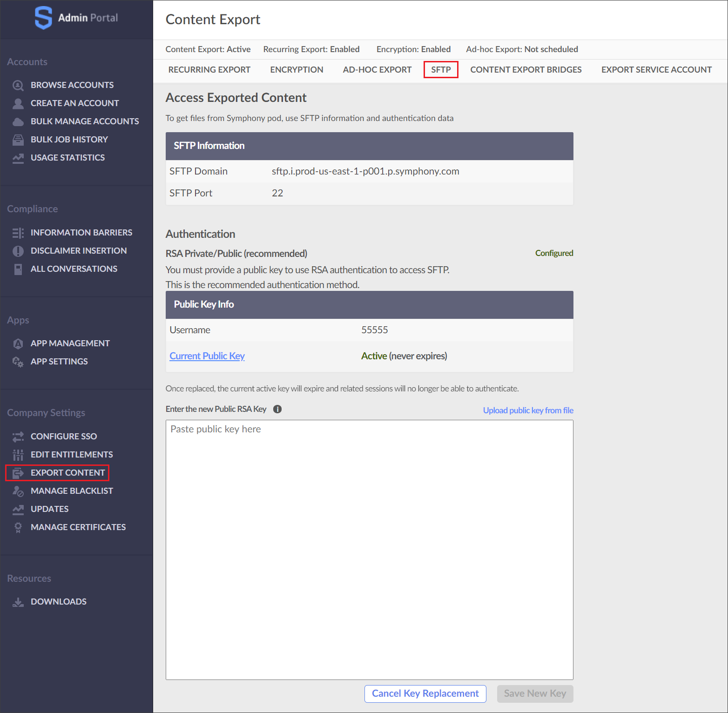Click the Active (never expires) status
The height and width of the screenshot is (713, 728).
tap(404, 356)
